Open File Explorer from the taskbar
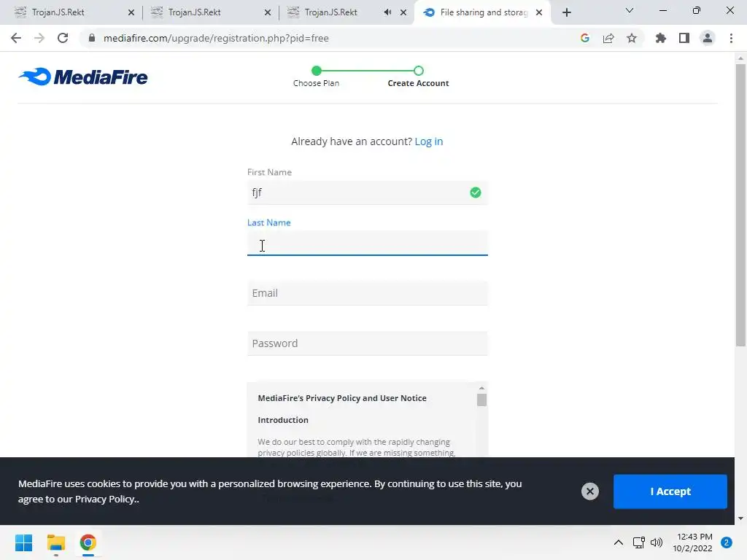747x560 pixels. 55,542
